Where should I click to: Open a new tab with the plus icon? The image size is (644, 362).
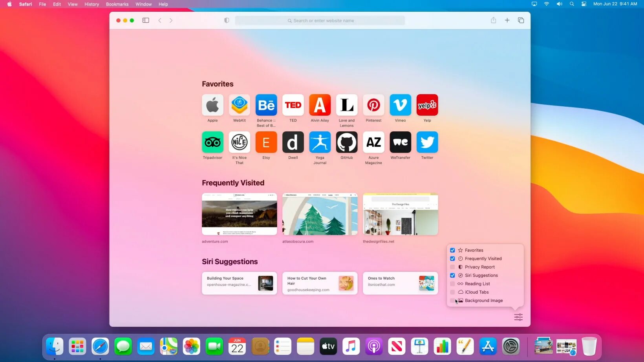[x=507, y=20]
